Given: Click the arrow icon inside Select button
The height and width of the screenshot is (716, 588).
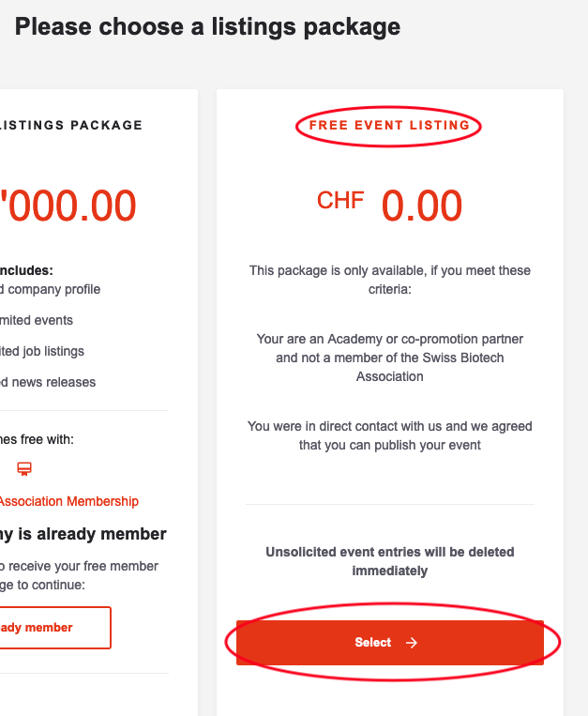Looking at the screenshot, I should pyautogui.click(x=412, y=643).
